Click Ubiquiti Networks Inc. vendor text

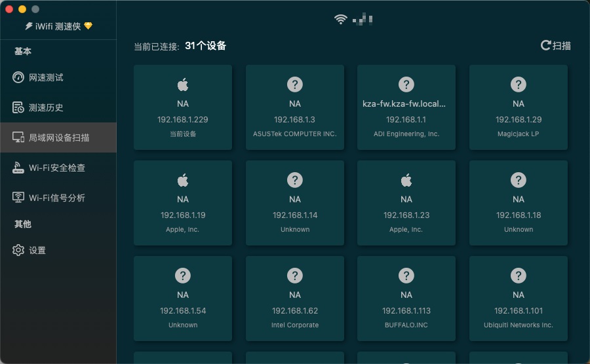[519, 325]
